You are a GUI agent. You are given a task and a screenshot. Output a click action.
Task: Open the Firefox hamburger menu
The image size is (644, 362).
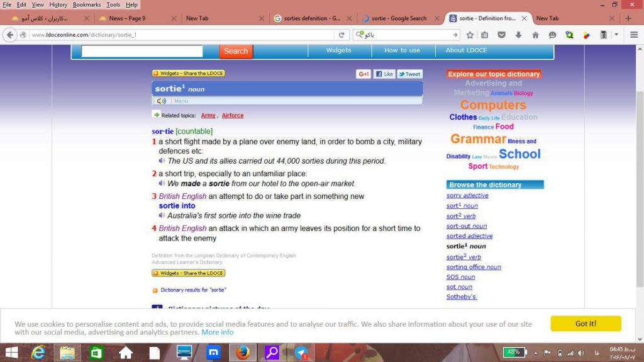pos(634,35)
